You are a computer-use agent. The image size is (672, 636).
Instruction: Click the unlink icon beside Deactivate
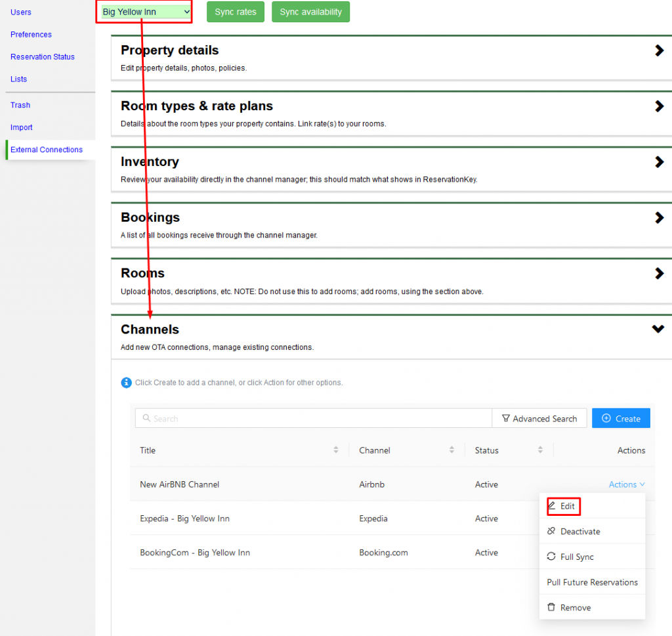point(551,531)
